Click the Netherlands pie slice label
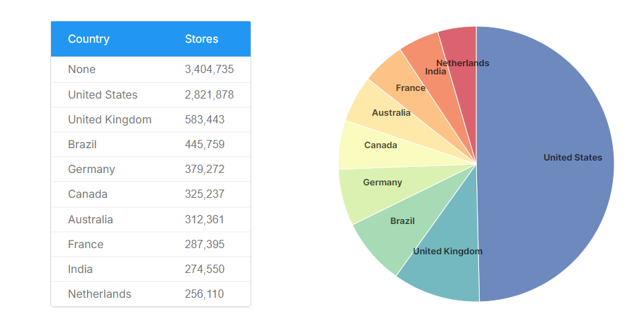The height and width of the screenshot is (326, 644). [462, 63]
